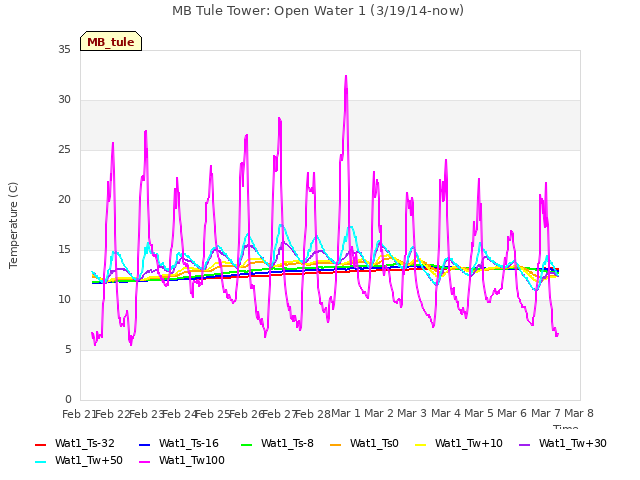Click y-axis tick value 15
Screen dimensions: 640x480
point(64,250)
